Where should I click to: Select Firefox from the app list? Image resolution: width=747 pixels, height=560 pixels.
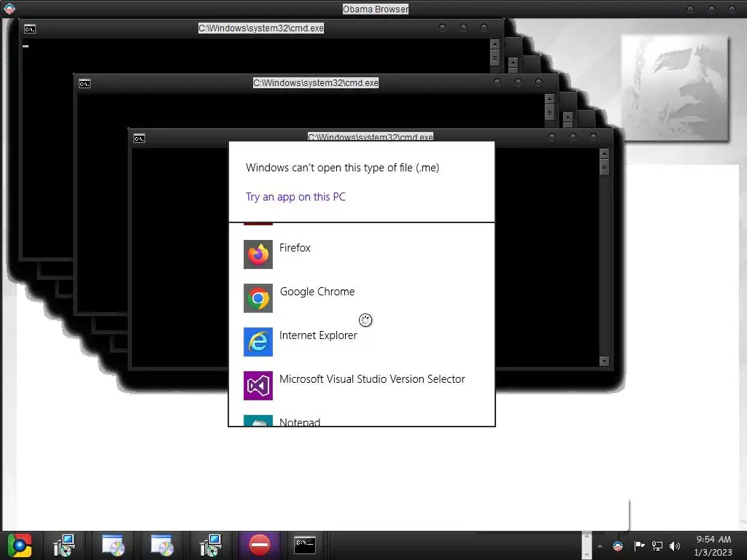[x=362, y=254]
